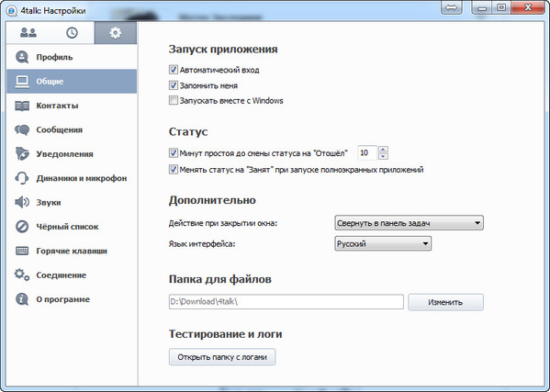Open the Русский language dropdown
Screen dimensions: 550x392
point(383,243)
